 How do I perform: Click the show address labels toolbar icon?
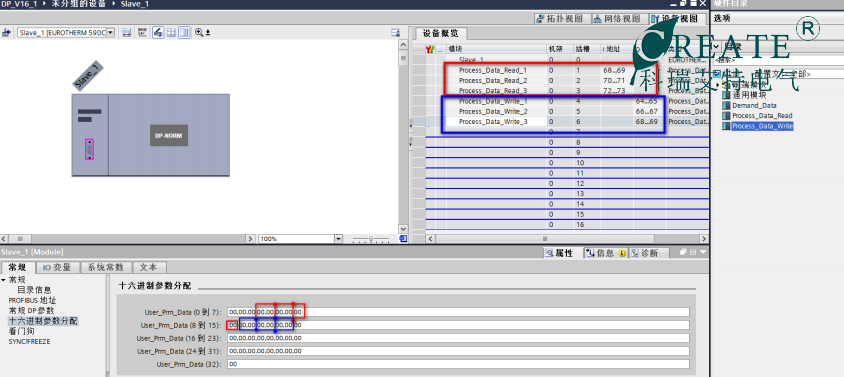(x=143, y=33)
